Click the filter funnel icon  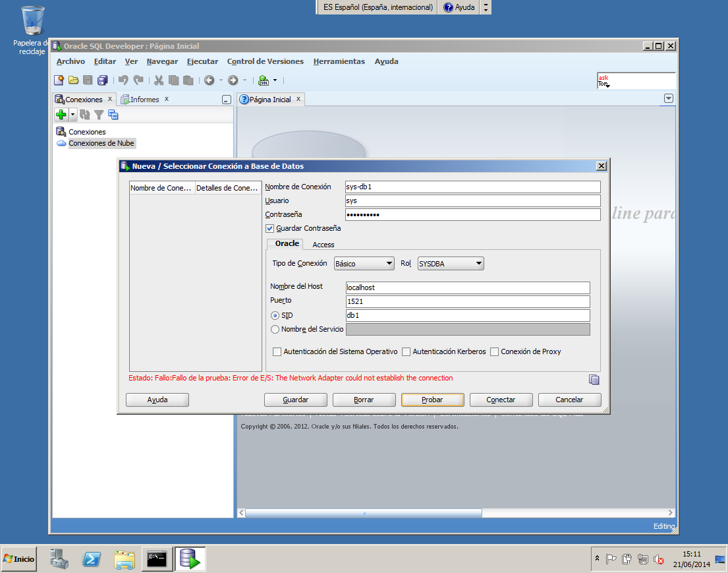coord(99,115)
